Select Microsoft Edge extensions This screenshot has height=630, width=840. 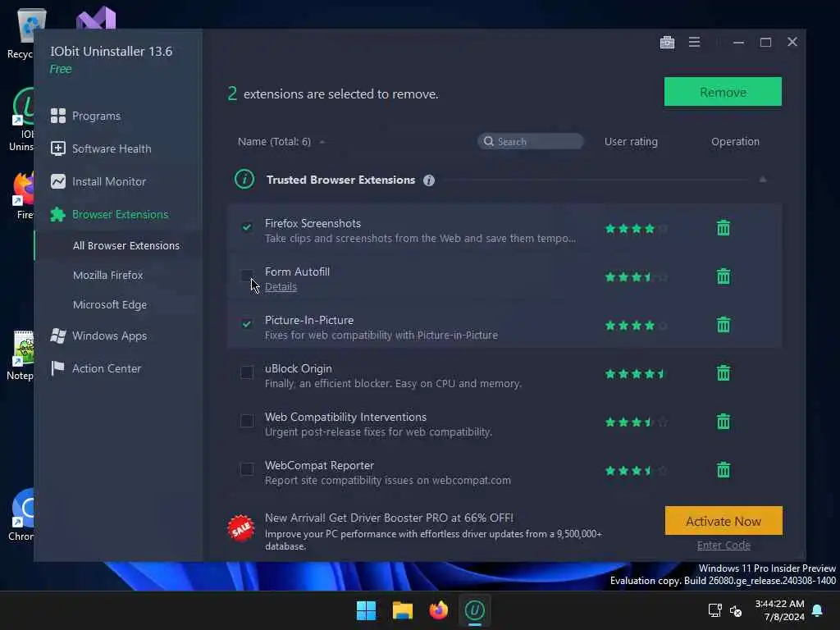110,304
